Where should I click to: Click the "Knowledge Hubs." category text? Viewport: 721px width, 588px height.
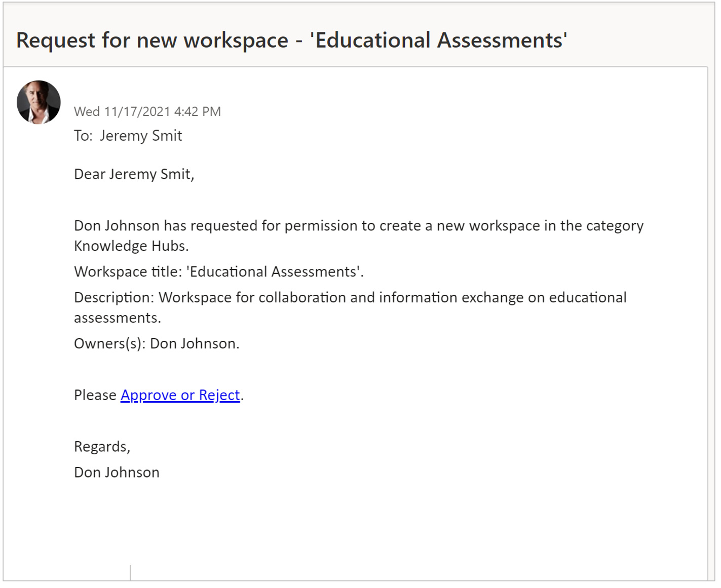(x=131, y=246)
